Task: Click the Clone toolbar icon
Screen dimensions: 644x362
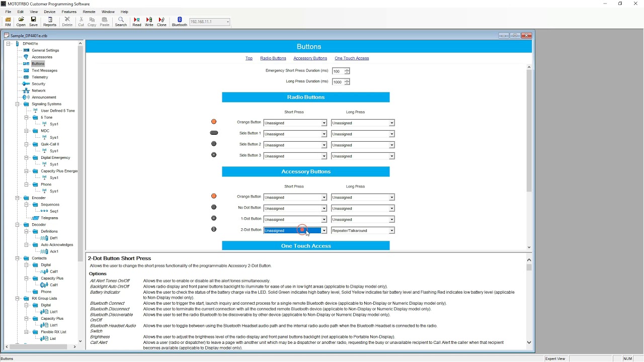Action: coord(162,22)
